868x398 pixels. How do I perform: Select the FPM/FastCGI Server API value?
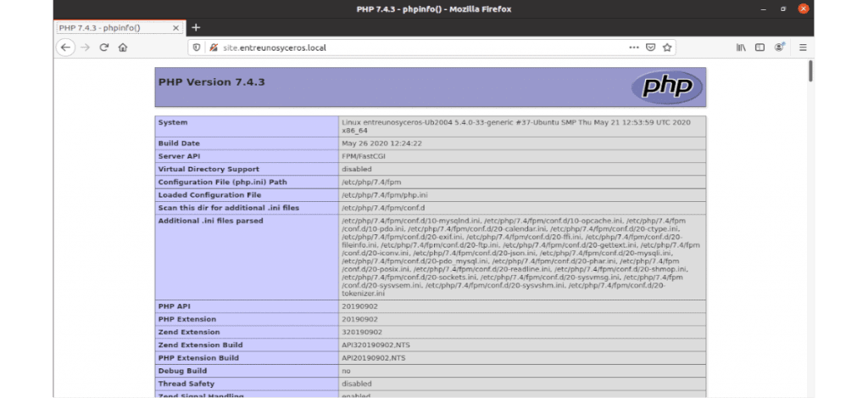pyautogui.click(x=364, y=156)
